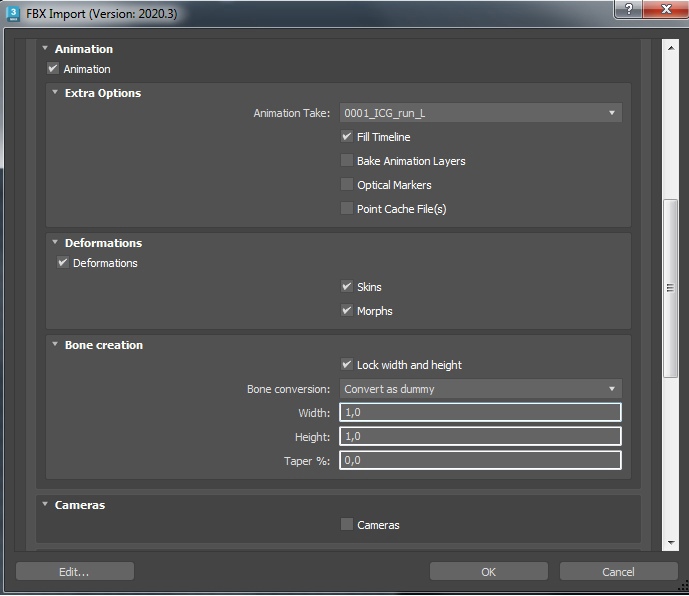Click the vertical scrollbar thumb
Viewport: 689px width, 596px height.
[671, 288]
